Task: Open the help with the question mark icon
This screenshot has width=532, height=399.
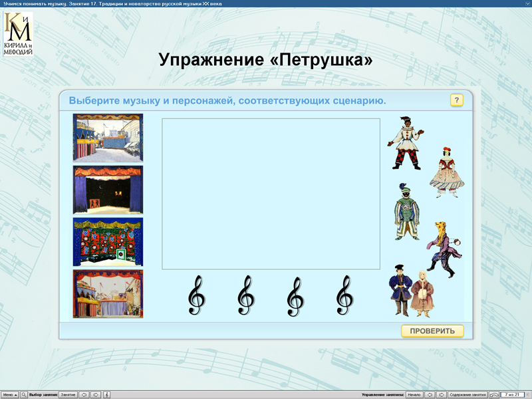Action: (457, 100)
